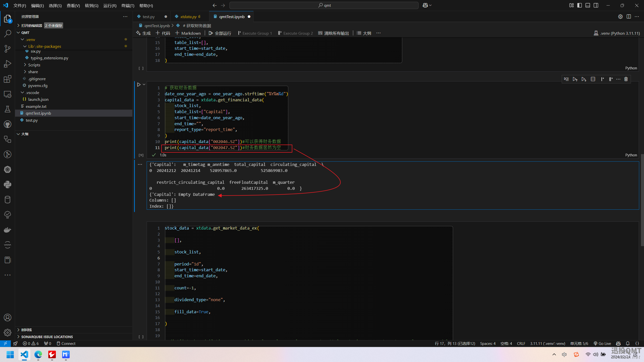Screen dimensions: 644x362
Task: Split the editor right icon
Action: coord(629,17)
